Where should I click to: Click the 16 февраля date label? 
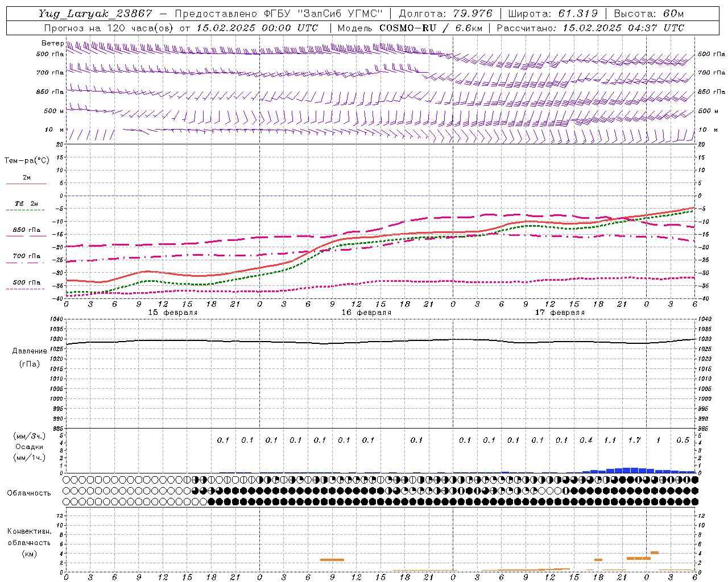[366, 313]
